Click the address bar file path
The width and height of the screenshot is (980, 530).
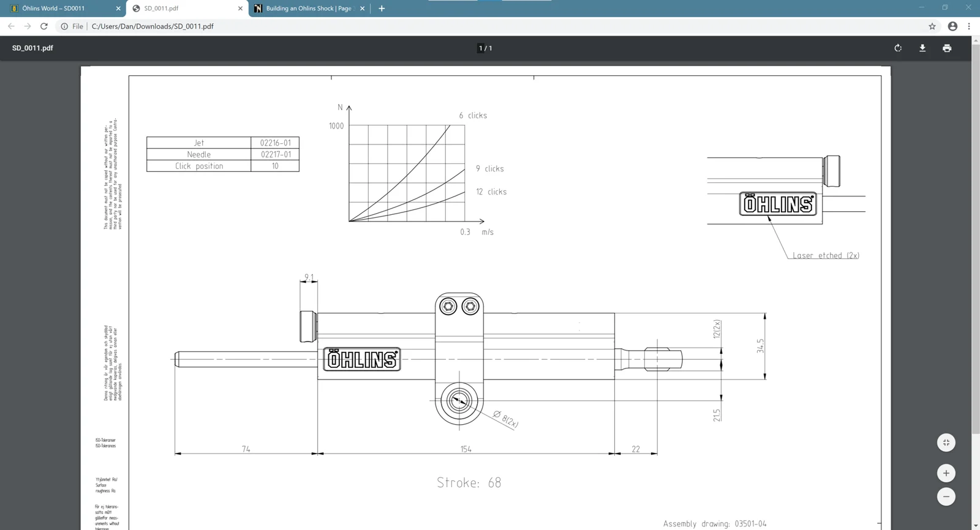153,26
